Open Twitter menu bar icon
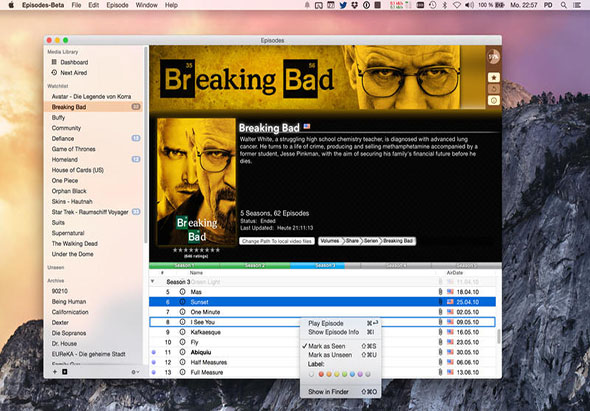590x411 pixels. [343, 5]
